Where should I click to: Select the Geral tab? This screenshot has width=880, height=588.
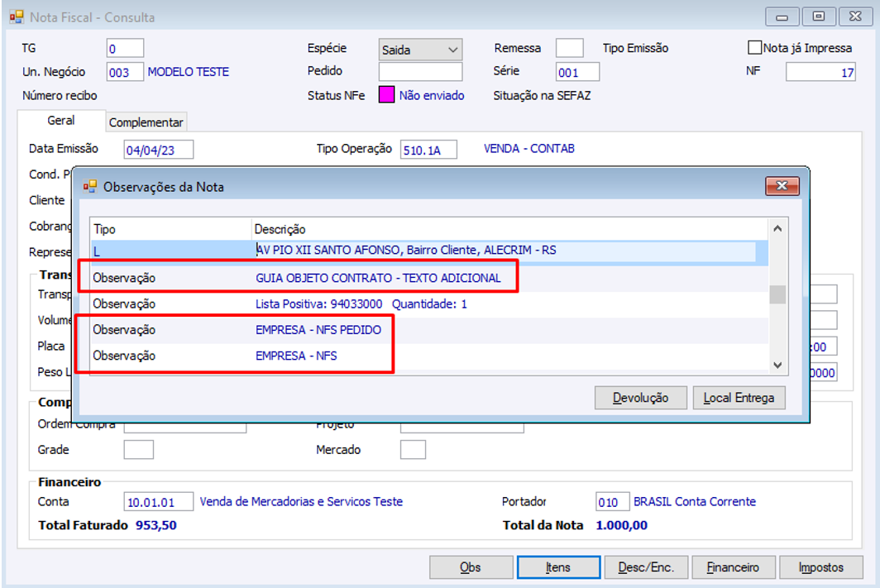(61, 121)
